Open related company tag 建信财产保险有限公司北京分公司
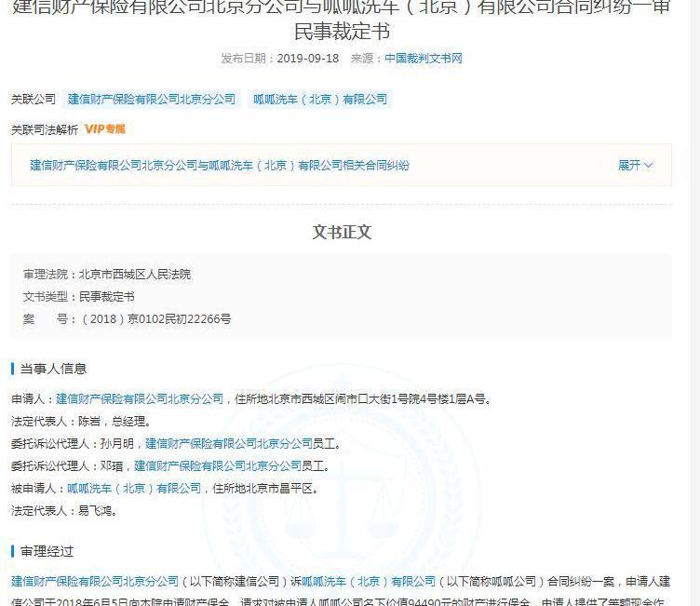 [152, 100]
